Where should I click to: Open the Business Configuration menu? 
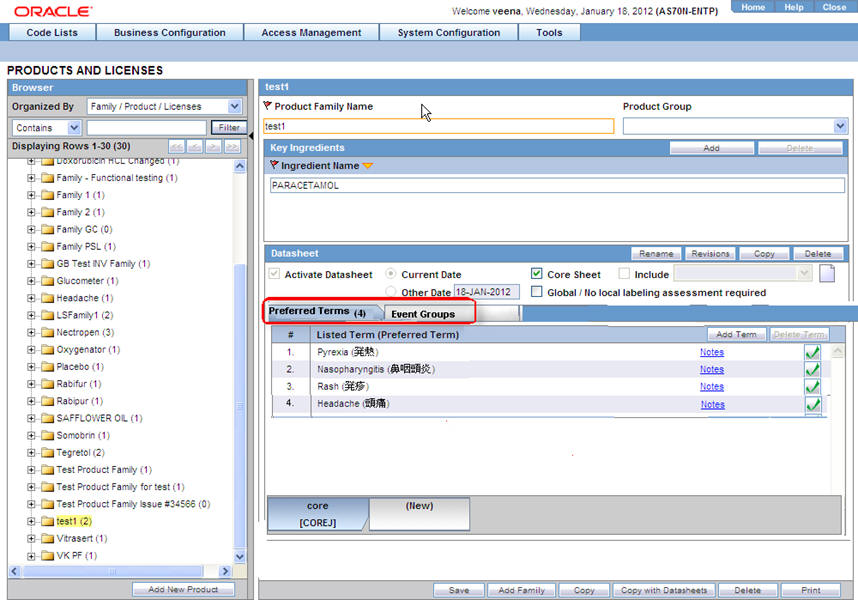coord(169,31)
